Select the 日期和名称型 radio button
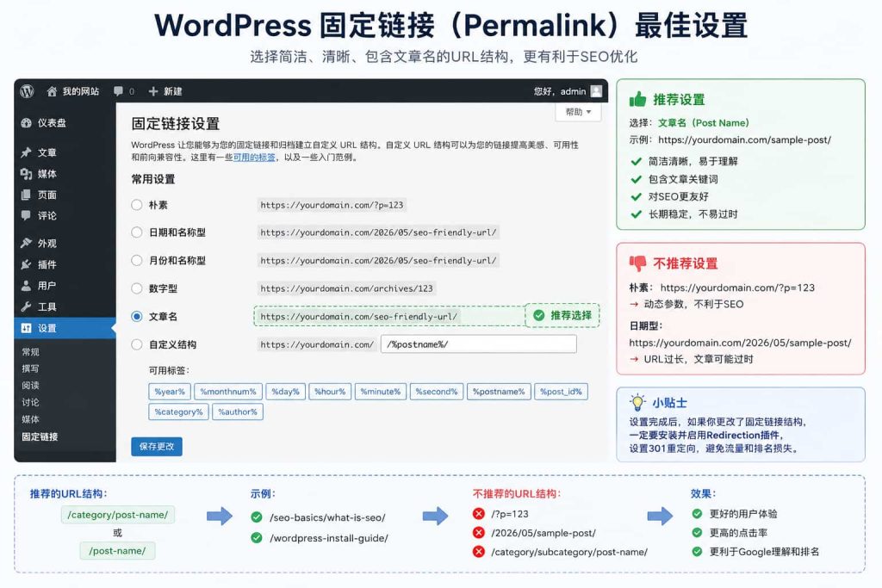 click(137, 232)
